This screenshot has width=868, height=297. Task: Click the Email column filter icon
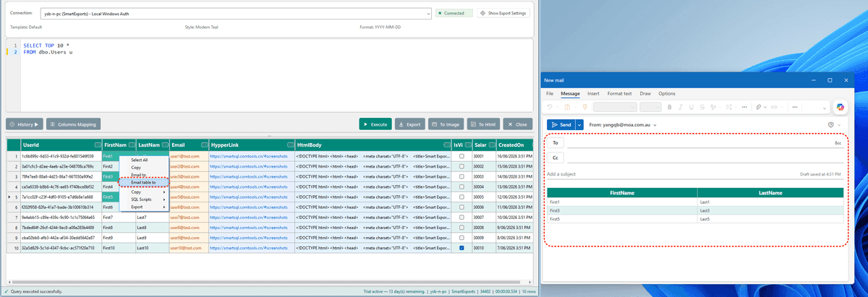[203, 145]
